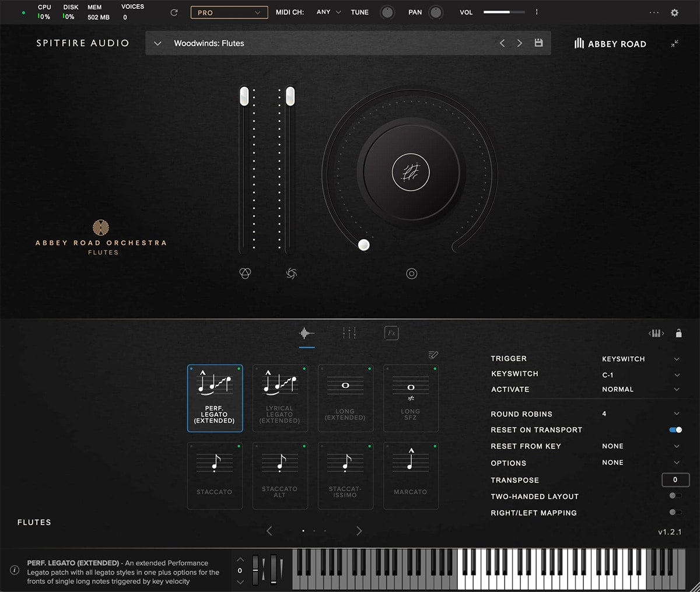Select the Marcato articulation
This screenshot has height=592, width=700.
[x=411, y=475]
